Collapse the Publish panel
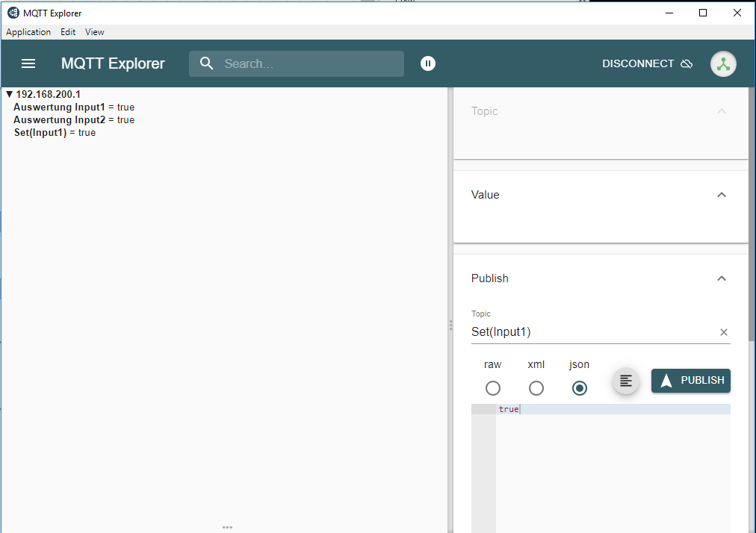The height and width of the screenshot is (533, 756). 721,278
